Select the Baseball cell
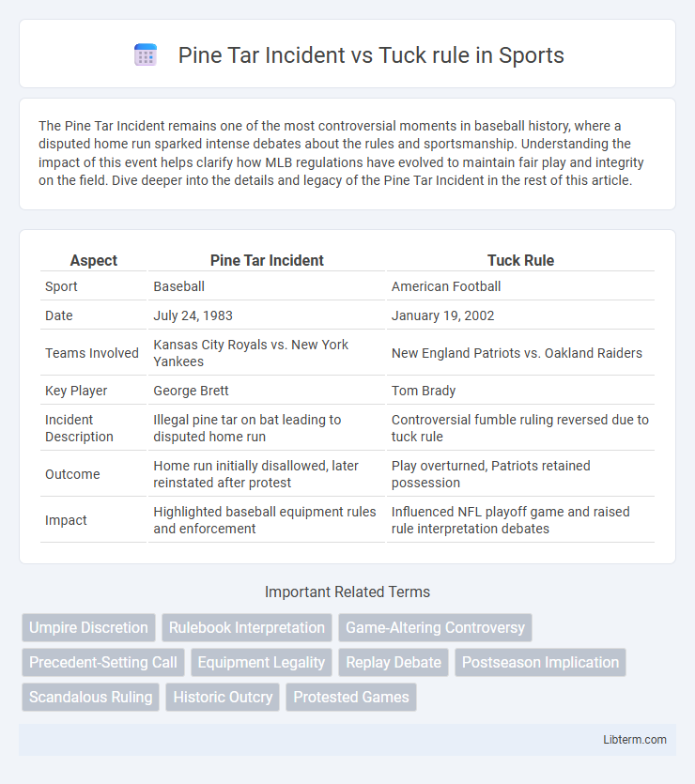The height and width of the screenshot is (784, 695). (x=267, y=286)
